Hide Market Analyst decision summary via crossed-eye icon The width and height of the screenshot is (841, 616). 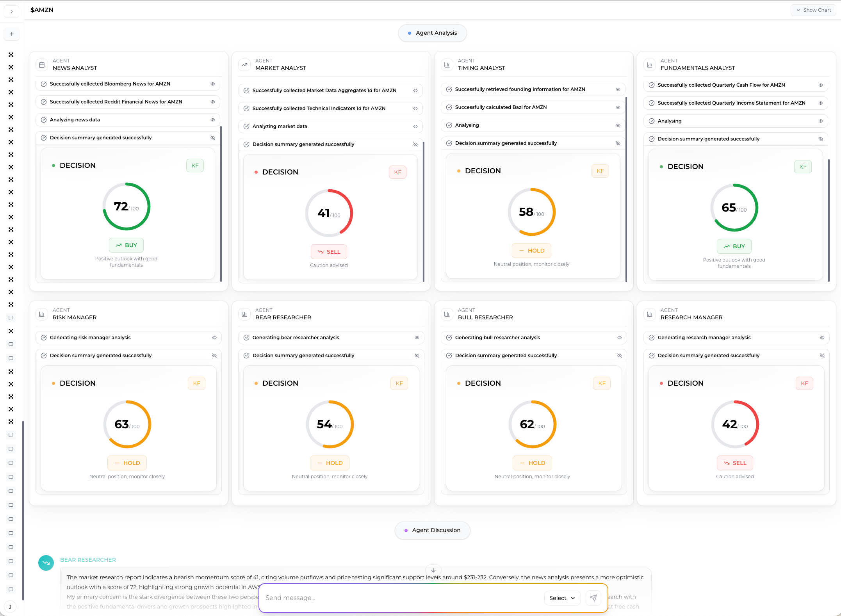point(415,144)
